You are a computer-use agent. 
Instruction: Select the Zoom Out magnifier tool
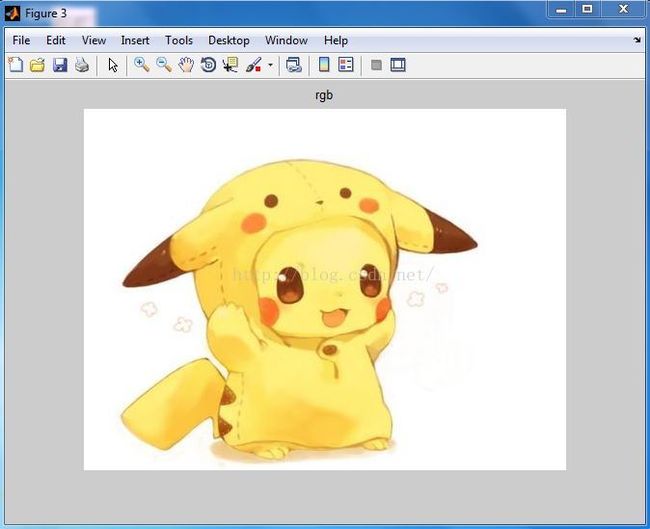coord(164,65)
